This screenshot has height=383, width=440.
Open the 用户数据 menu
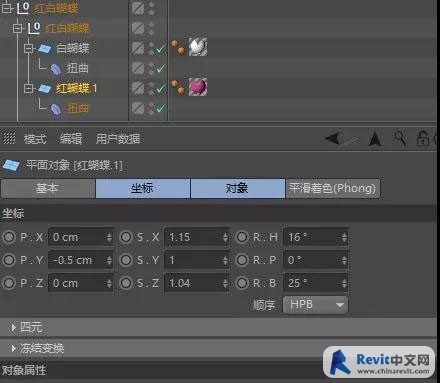118,138
